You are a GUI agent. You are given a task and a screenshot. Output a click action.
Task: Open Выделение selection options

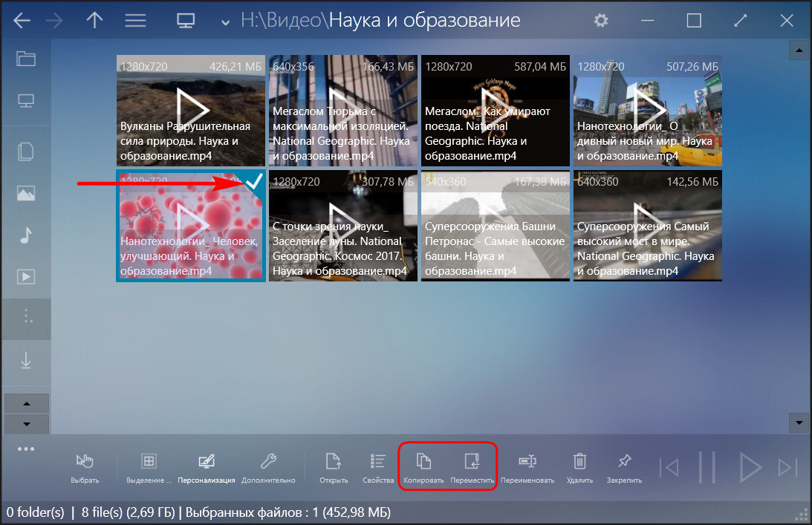click(149, 468)
